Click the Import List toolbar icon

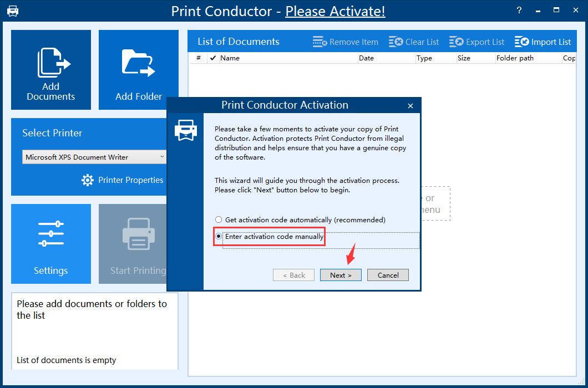[521, 42]
